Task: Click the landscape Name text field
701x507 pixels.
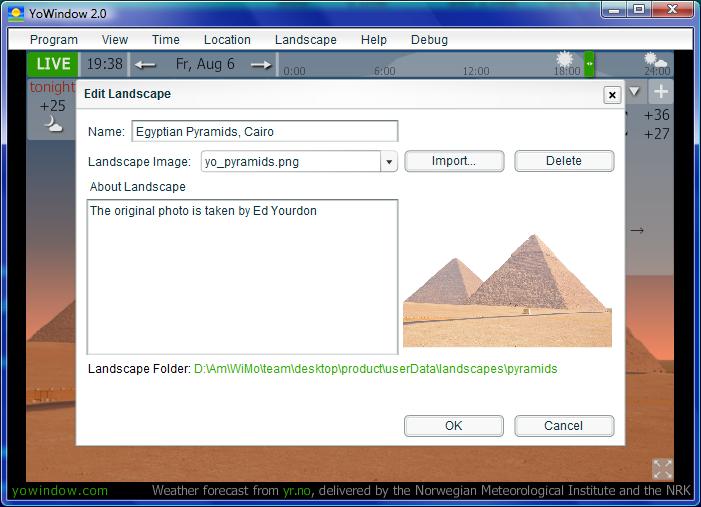Action: pyautogui.click(x=265, y=132)
